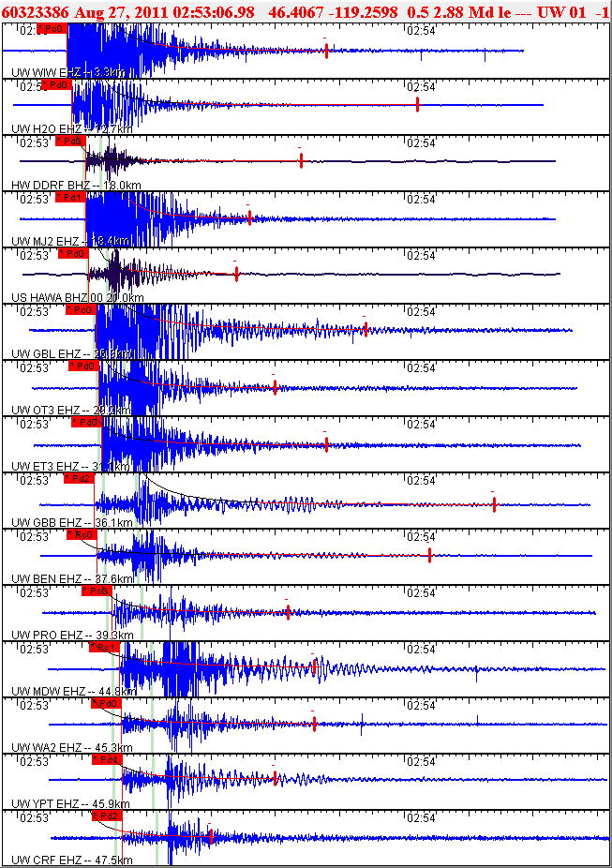Screen dimensions: 612x868
Task: Select the red coda end marker on PRO trace
Action: point(288,612)
